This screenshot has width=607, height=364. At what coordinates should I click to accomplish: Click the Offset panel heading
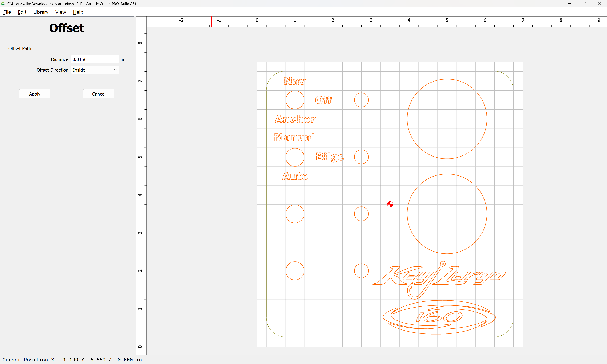pos(67,28)
